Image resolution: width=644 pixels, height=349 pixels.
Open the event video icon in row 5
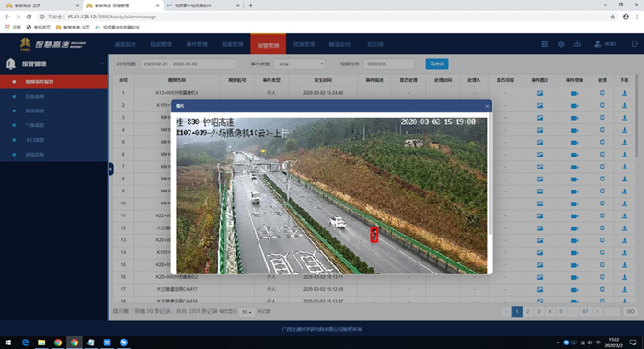(x=574, y=142)
